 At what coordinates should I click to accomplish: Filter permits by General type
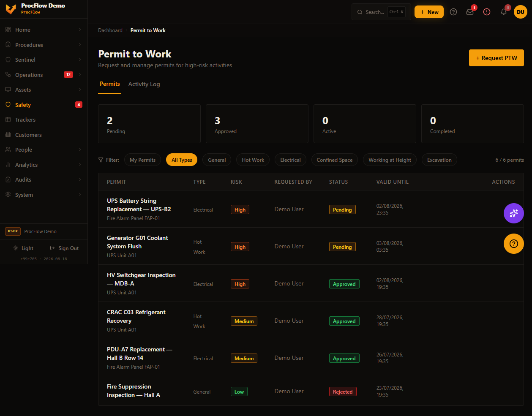click(x=217, y=160)
